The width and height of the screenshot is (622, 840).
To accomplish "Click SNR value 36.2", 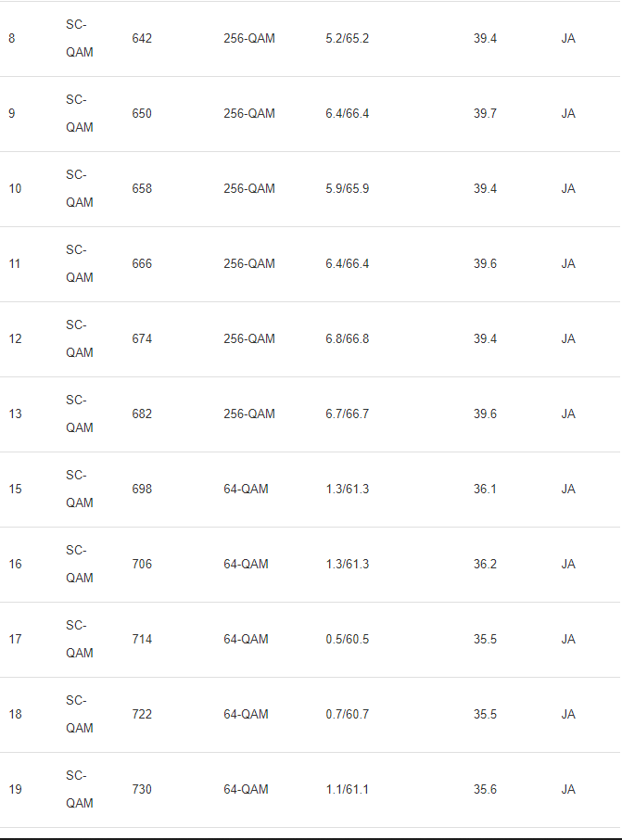I will 485,565.
